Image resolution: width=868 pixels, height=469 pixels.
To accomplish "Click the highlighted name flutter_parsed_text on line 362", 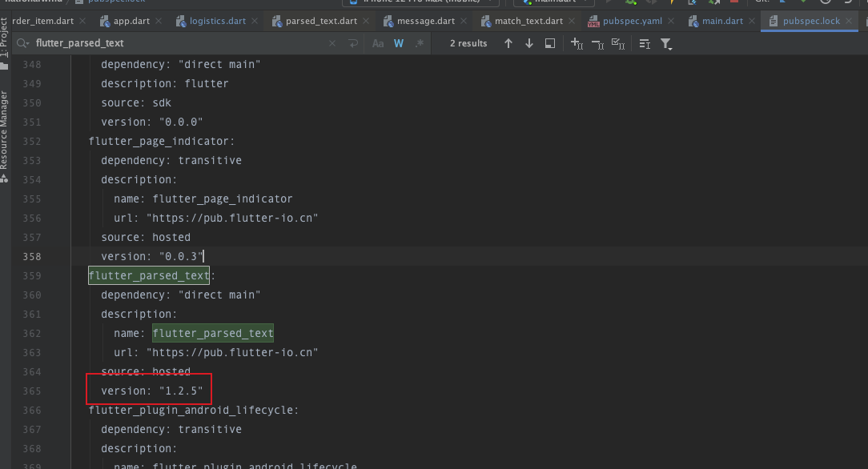I will pyautogui.click(x=213, y=333).
